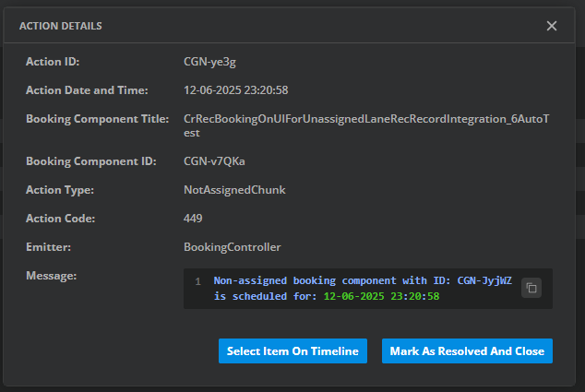Click the green scheduled date in message

tap(381, 296)
